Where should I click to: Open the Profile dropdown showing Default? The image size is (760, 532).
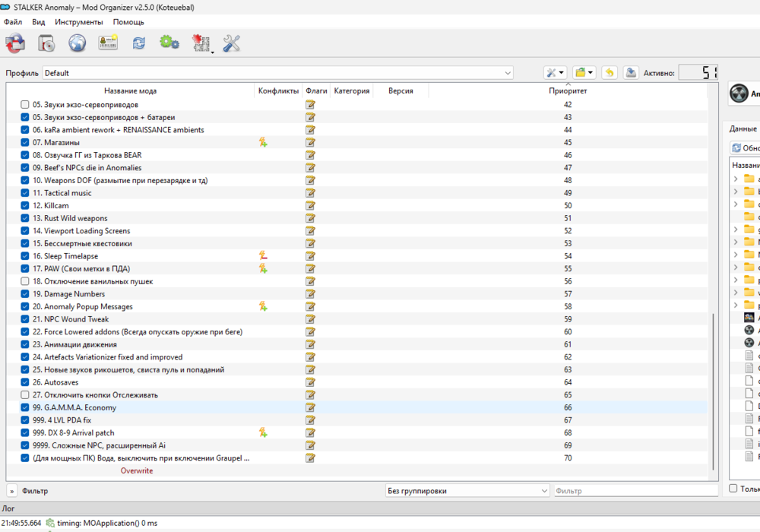point(278,73)
